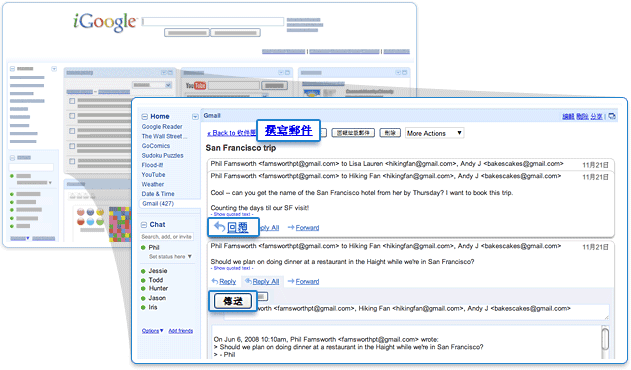Select The Wall Street gadget tab
This screenshot has height=370, width=631.
[x=164, y=136]
